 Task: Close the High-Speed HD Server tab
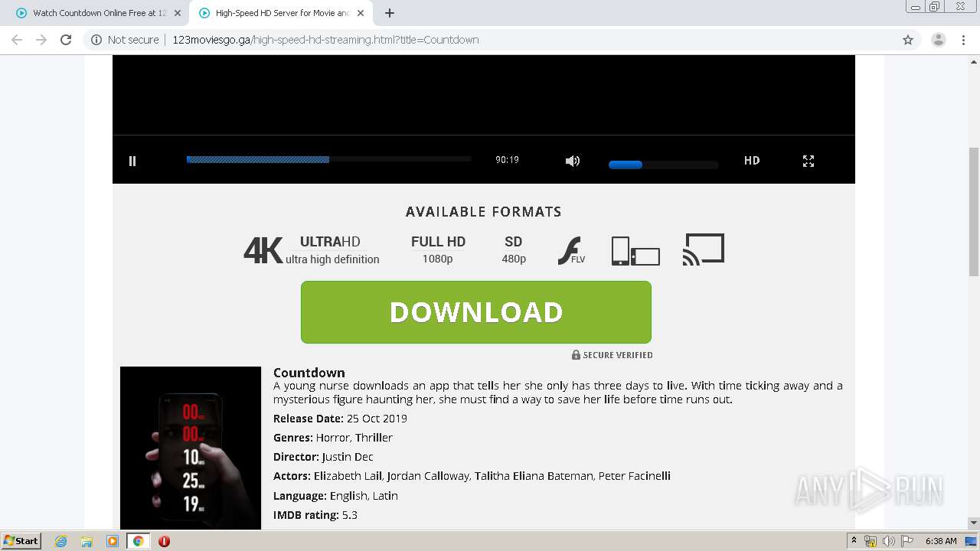(x=361, y=13)
